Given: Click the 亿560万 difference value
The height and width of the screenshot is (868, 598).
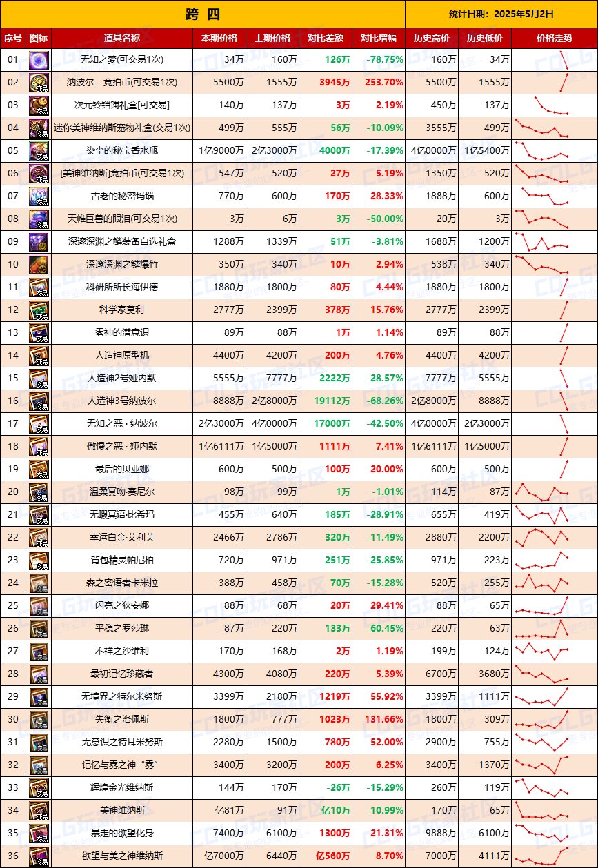Looking at the screenshot, I should 333,856.
